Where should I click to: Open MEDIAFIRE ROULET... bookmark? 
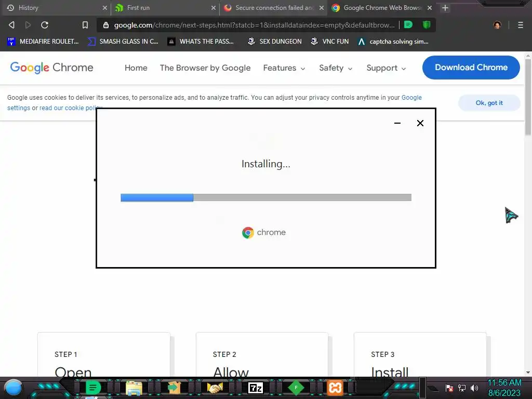(43, 42)
